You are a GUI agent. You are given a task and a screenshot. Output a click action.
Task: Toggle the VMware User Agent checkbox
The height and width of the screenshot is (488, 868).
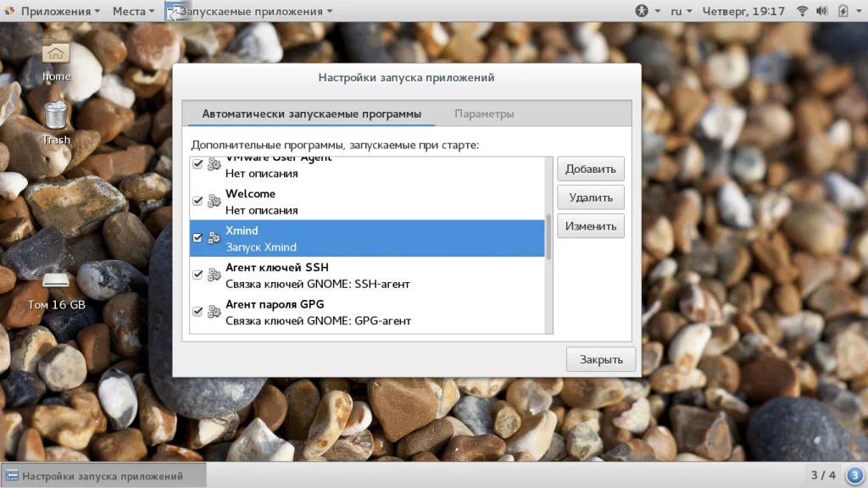coord(198,164)
